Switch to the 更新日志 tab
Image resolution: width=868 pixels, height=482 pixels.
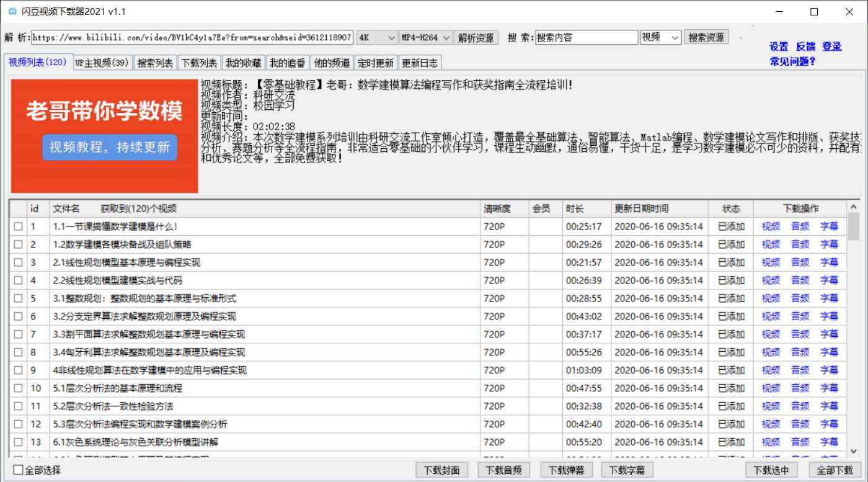point(420,62)
